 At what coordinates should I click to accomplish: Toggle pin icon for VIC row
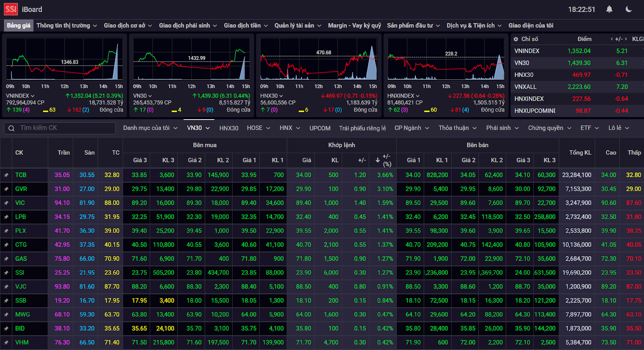point(6,203)
